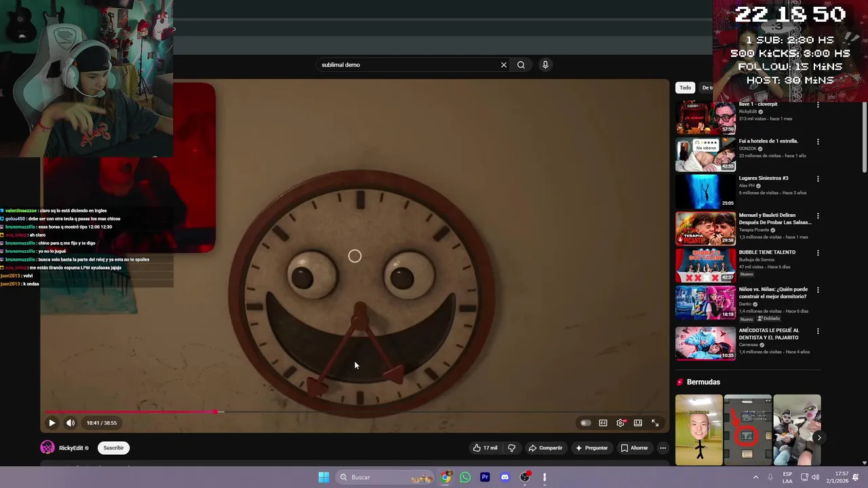Open options for 'BUBBLE TIENE TALENTO'
This screenshot has height=488, width=868.
pos(818,253)
